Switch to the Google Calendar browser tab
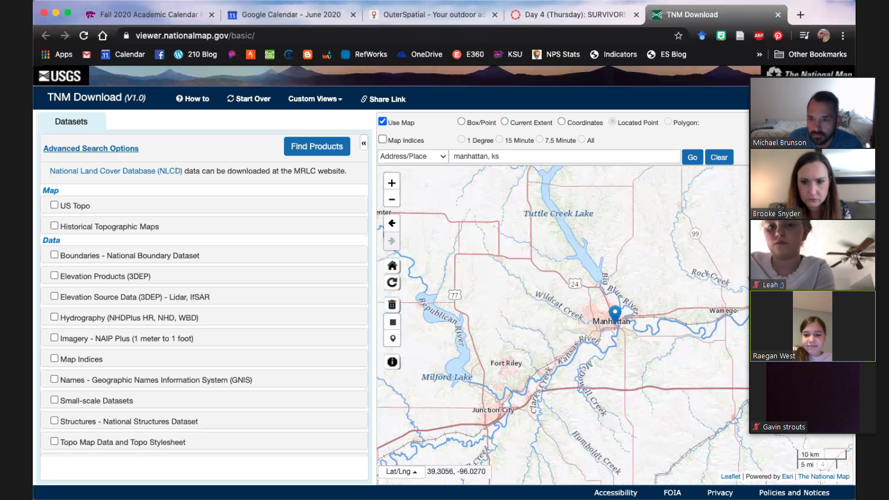The height and width of the screenshot is (500, 889). pyautogui.click(x=290, y=15)
